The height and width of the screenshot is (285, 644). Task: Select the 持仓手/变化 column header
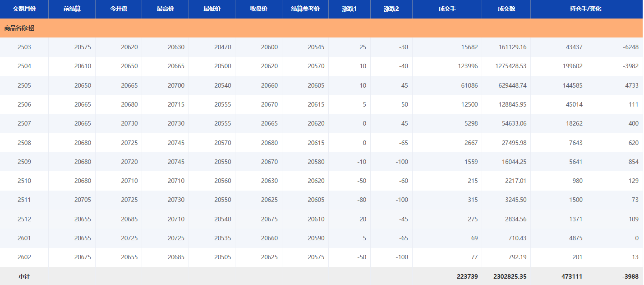pyautogui.click(x=585, y=9)
